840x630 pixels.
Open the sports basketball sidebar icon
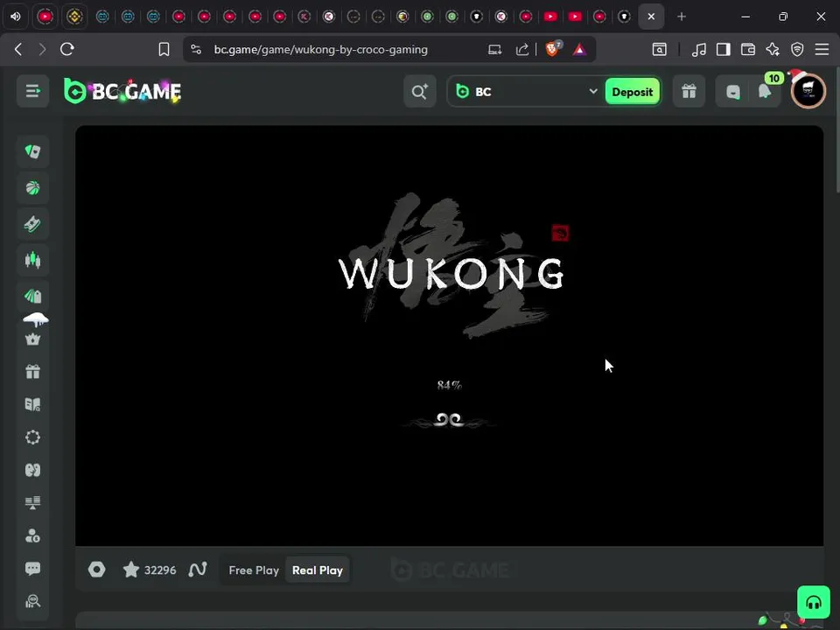pos(32,188)
